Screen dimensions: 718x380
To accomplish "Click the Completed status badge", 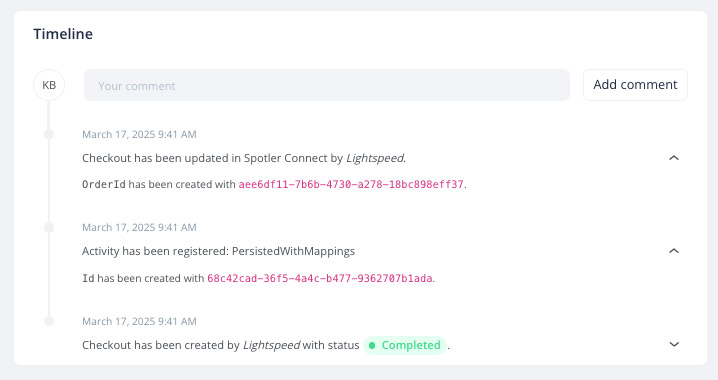I will pos(405,345).
